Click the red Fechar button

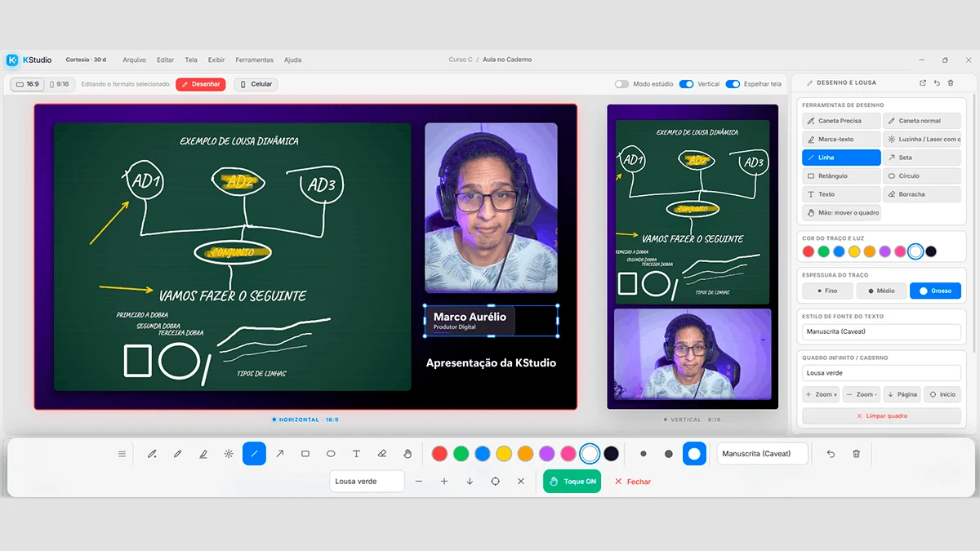click(633, 482)
